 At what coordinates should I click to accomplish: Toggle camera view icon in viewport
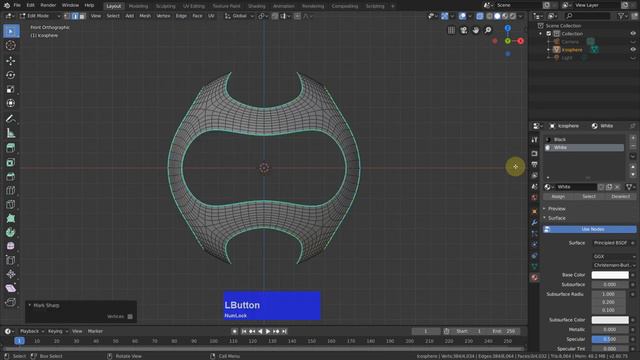(x=464, y=30)
